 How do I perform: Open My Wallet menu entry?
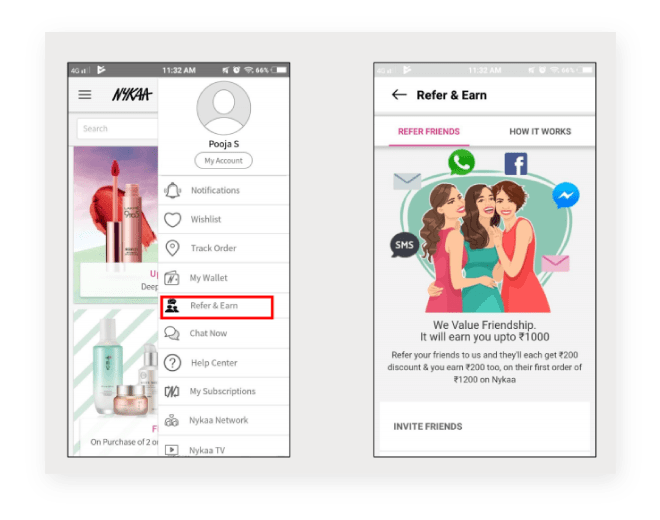(224, 278)
